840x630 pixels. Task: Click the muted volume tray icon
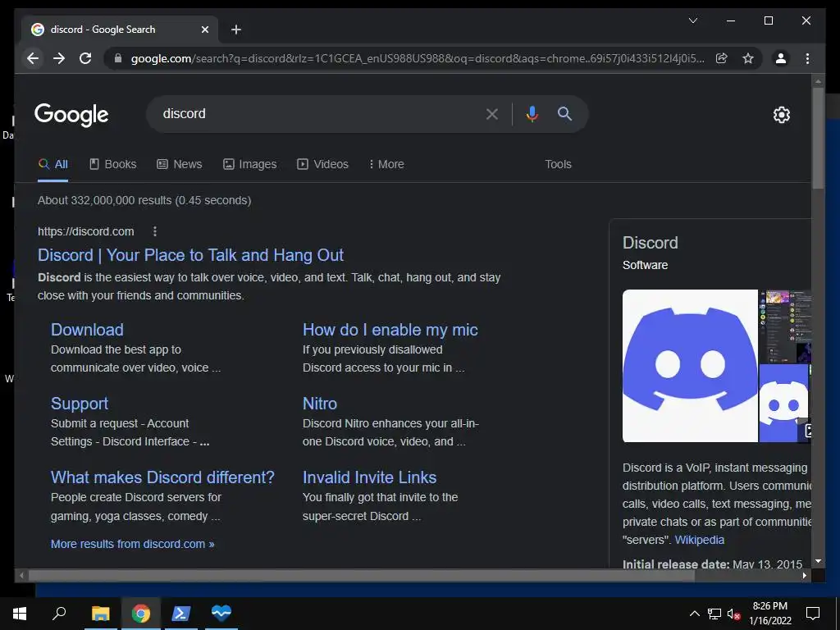pyautogui.click(x=733, y=614)
